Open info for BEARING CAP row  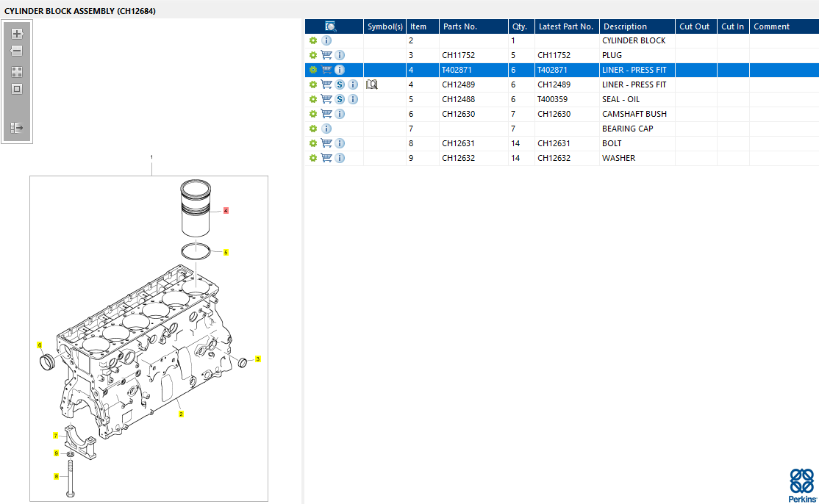tap(326, 129)
